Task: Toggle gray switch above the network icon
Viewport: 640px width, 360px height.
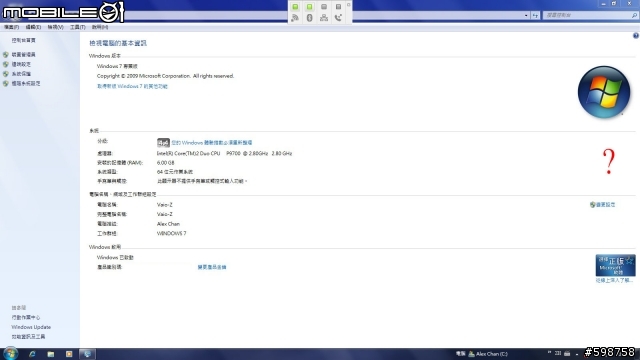Action: pyautogui.click(x=324, y=7)
